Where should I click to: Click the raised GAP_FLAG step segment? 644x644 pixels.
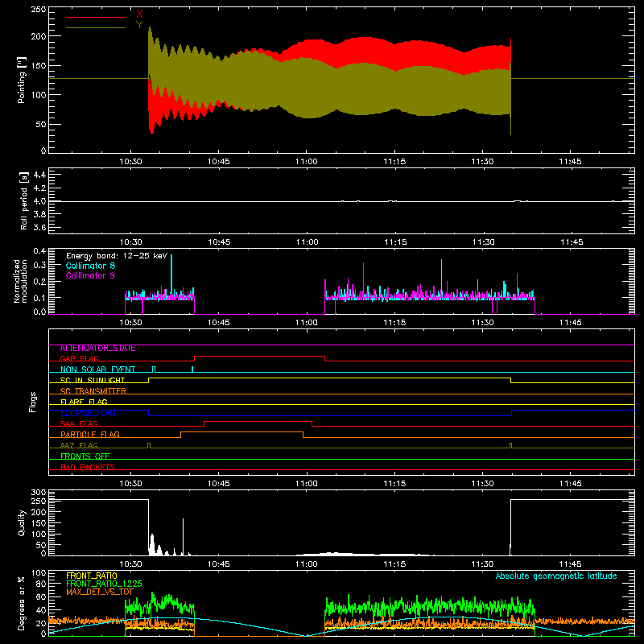coord(259,356)
